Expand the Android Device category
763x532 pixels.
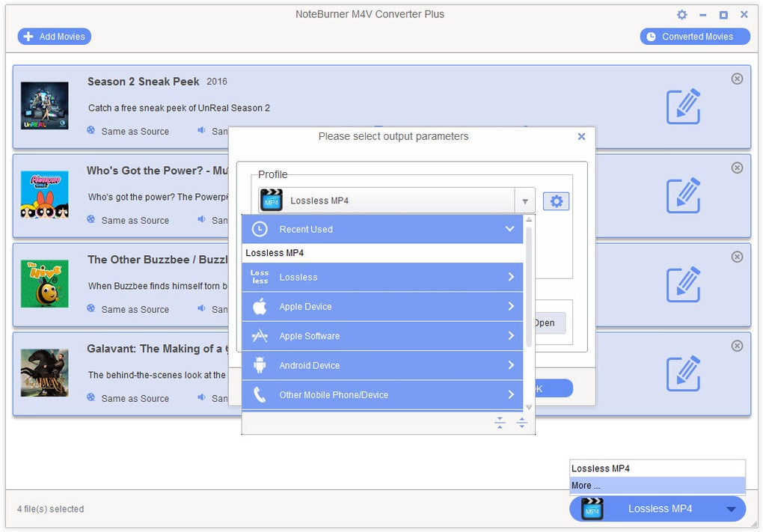point(382,366)
